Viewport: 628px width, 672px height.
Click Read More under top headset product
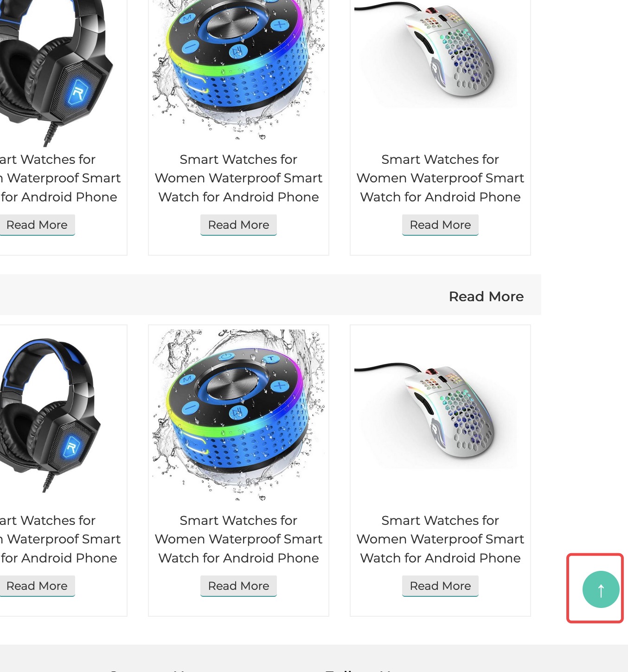pyautogui.click(x=37, y=225)
